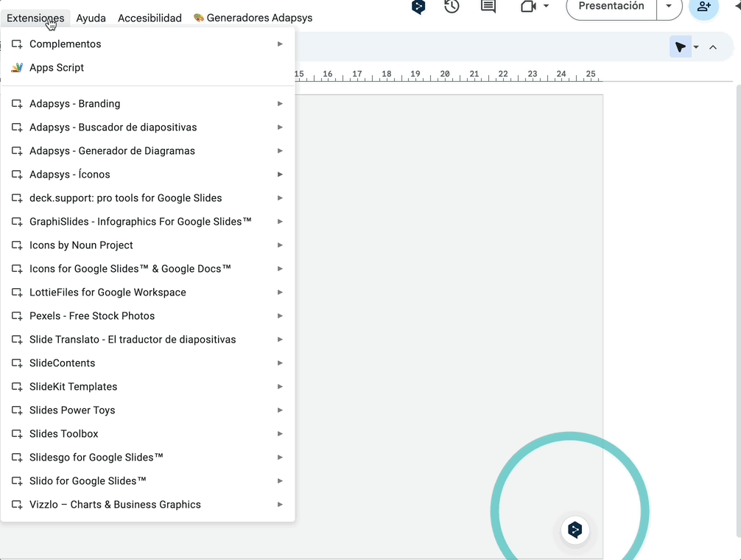741x560 pixels.
Task: Click the floating hexagon button on slide
Action: (x=575, y=529)
